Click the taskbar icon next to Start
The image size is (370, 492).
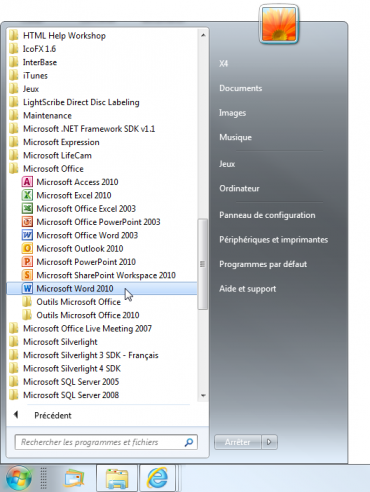click(74, 479)
